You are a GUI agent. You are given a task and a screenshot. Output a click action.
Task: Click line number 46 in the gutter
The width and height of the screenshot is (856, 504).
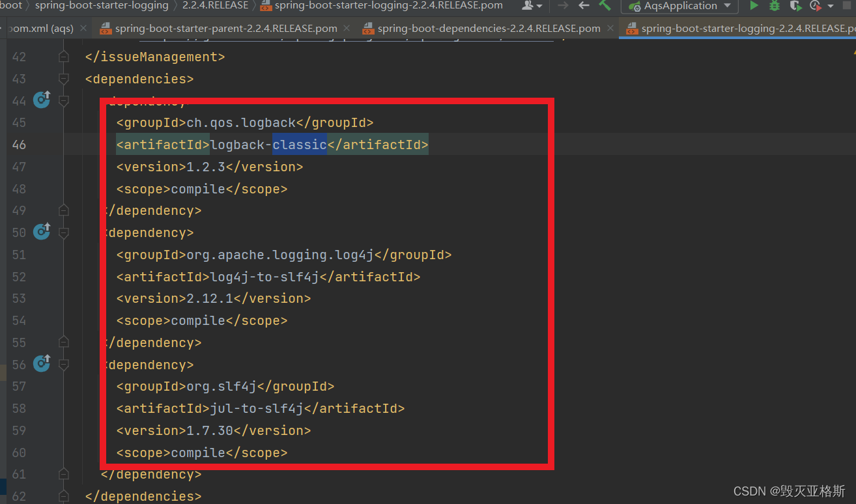(19, 145)
